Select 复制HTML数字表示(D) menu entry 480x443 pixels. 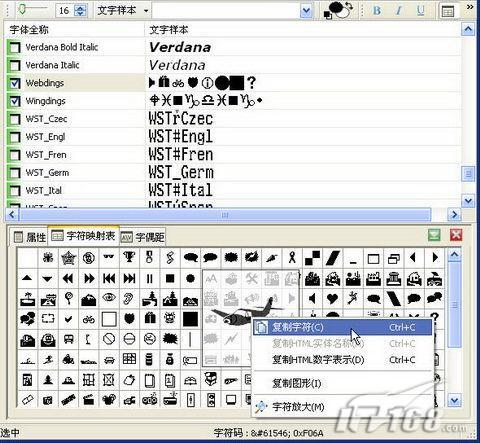point(343,360)
